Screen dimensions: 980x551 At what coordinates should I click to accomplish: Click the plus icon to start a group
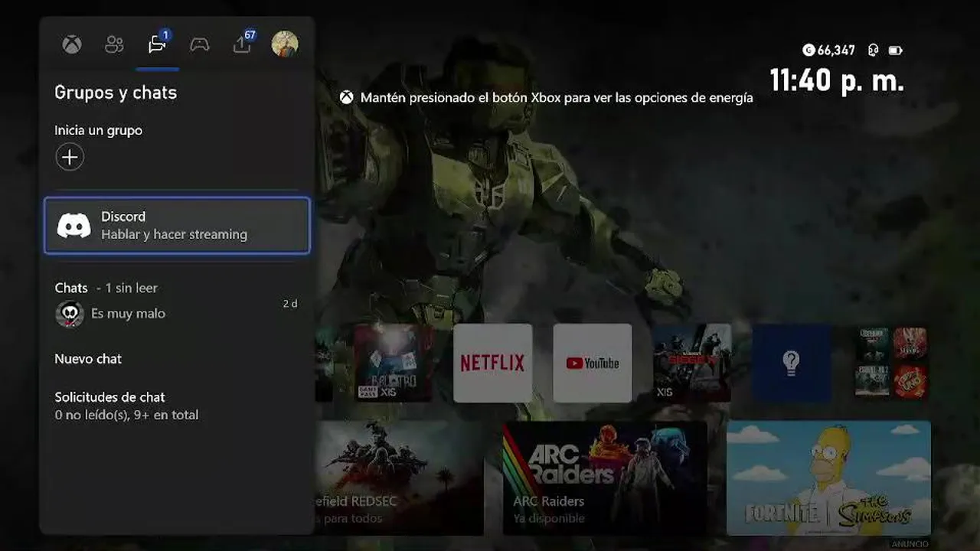[70, 157]
